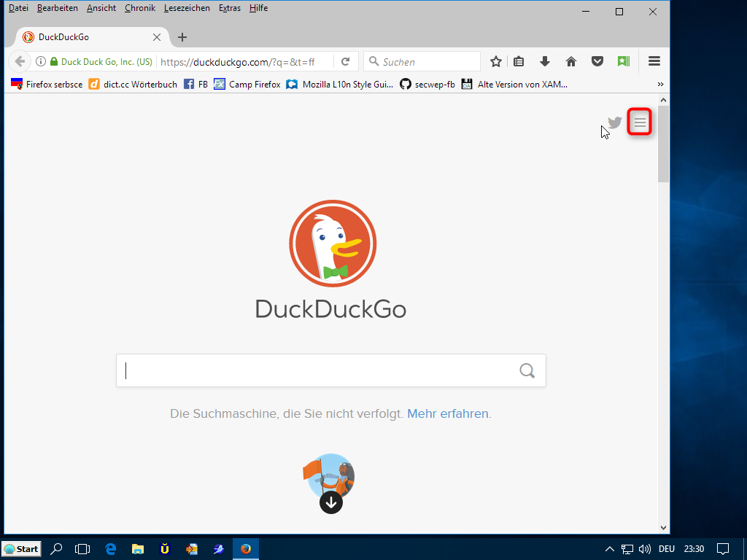Viewport: 747px width, 560px height.
Task: Click the down-arrow circle below illustration
Action: [x=331, y=502]
